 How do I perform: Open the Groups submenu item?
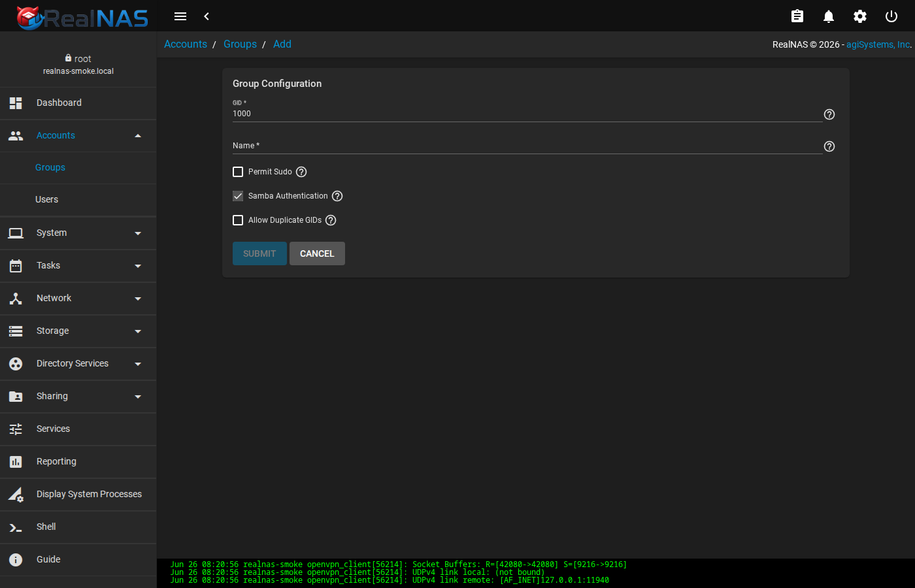(78, 168)
